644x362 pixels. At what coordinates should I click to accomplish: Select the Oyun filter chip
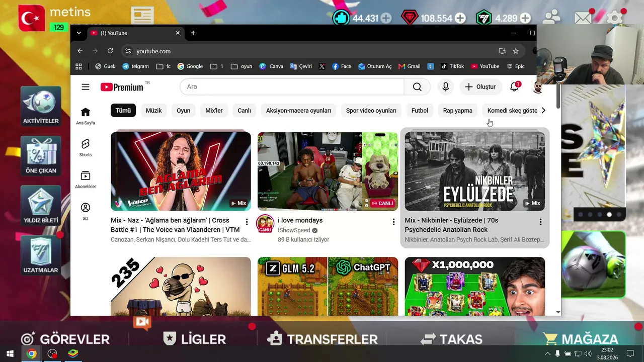pyautogui.click(x=184, y=111)
